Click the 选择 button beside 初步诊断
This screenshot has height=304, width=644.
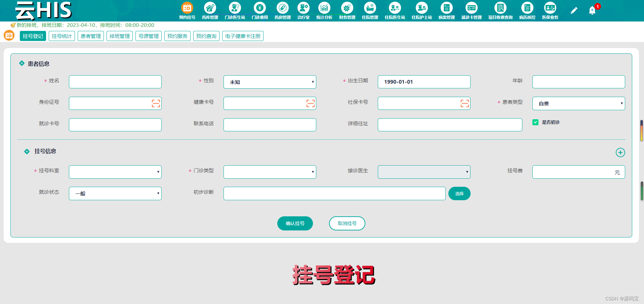coord(459,193)
